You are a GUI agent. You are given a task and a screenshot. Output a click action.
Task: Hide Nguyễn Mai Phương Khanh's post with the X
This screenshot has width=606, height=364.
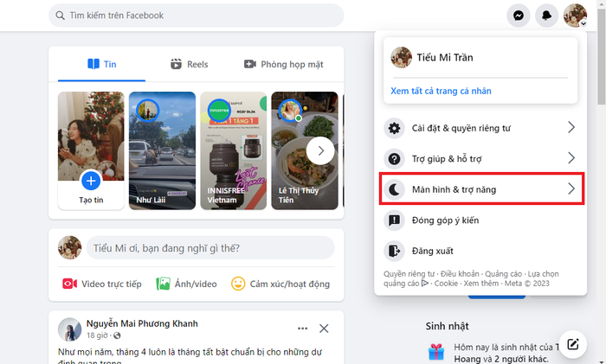324,329
